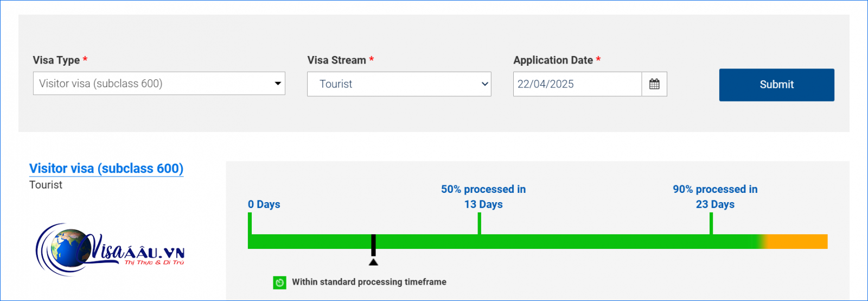
Task: Click into the Application Date field
Action: point(577,84)
